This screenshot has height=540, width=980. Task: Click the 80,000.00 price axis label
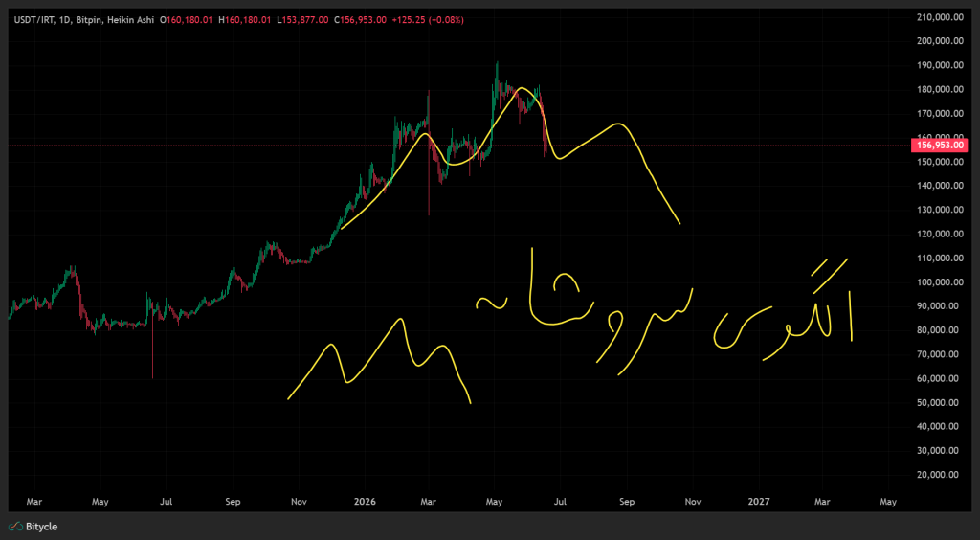(938, 330)
